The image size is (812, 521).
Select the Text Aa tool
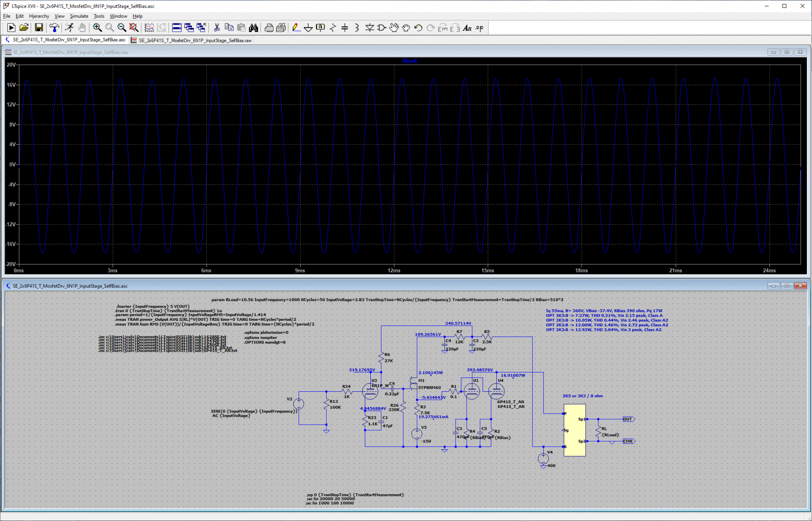pyautogui.click(x=467, y=27)
